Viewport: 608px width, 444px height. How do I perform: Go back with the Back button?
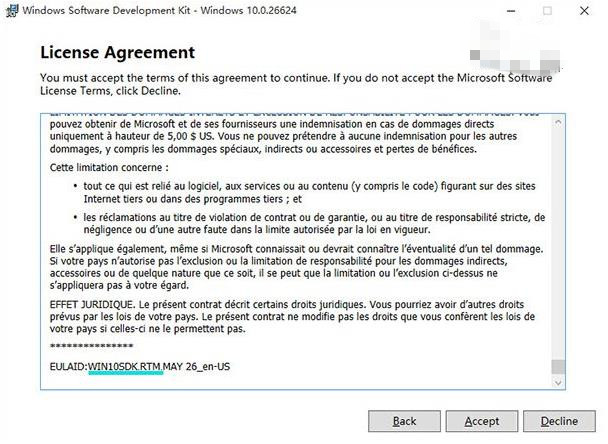404,421
